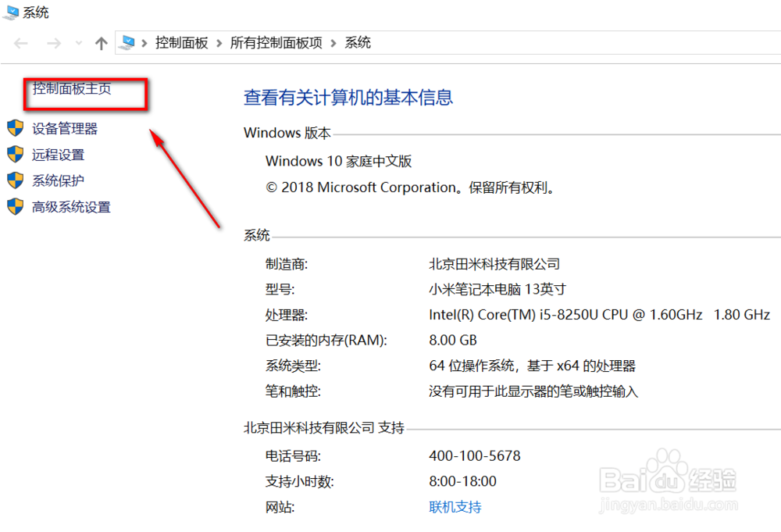The height and width of the screenshot is (532, 781).
Task: Click shield icon beside 远程设置
Action: pyautogui.click(x=16, y=154)
